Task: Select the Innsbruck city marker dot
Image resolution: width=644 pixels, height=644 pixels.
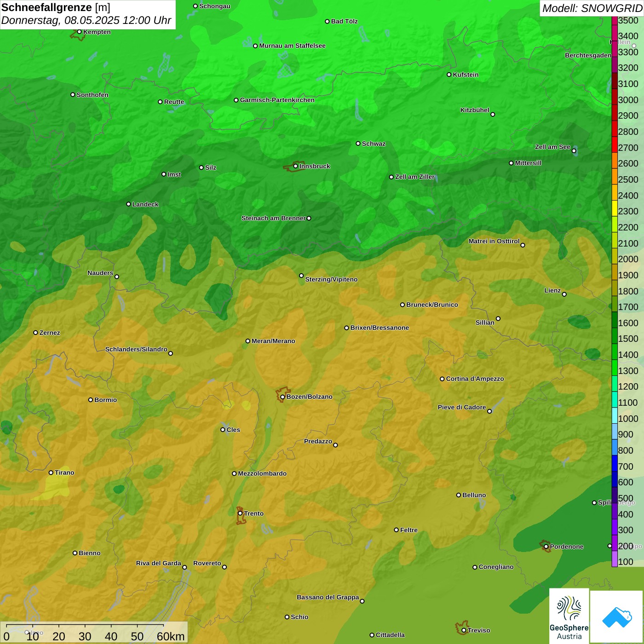Action: [x=296, y=166]
